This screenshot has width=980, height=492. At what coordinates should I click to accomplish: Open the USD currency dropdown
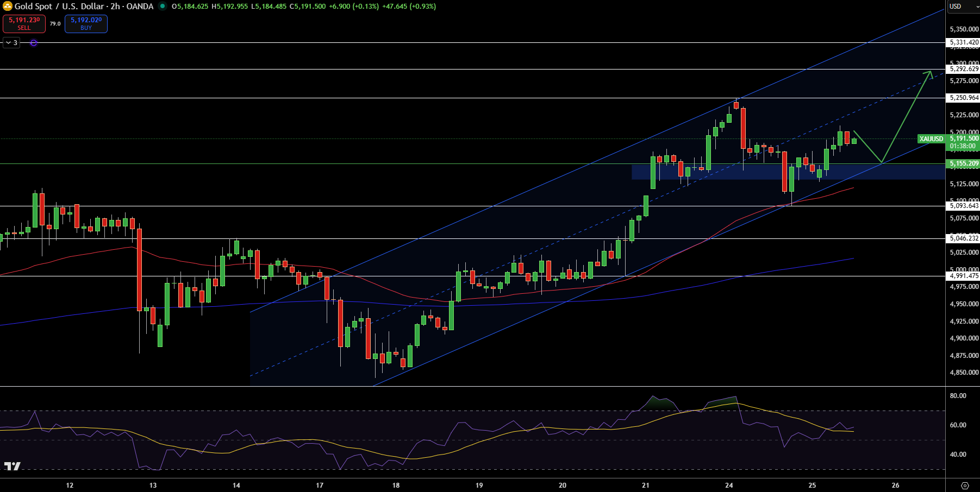click(x=963, y=7)
